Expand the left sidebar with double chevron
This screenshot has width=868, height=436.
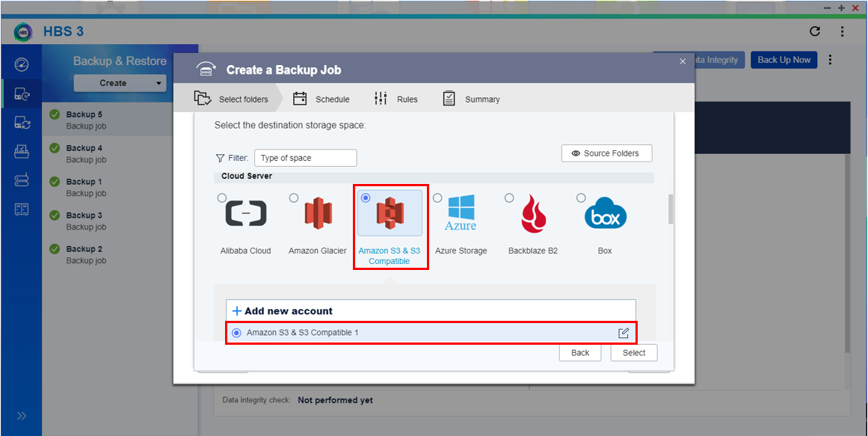[x=22, y=416]
